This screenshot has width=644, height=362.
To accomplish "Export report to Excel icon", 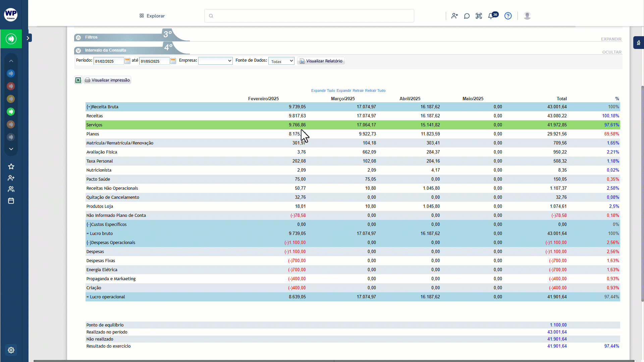I will click(x=78, y=80).
